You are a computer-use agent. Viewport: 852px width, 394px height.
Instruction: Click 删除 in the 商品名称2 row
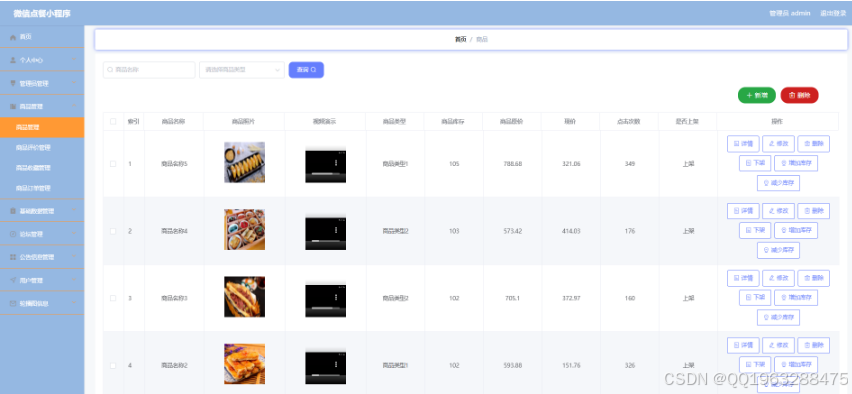[814, 345]
